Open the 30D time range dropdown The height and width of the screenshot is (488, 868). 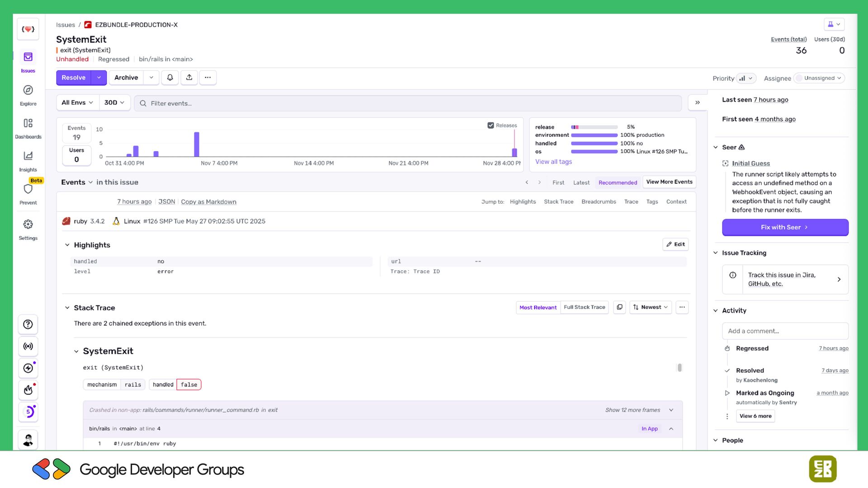(114, 103)
